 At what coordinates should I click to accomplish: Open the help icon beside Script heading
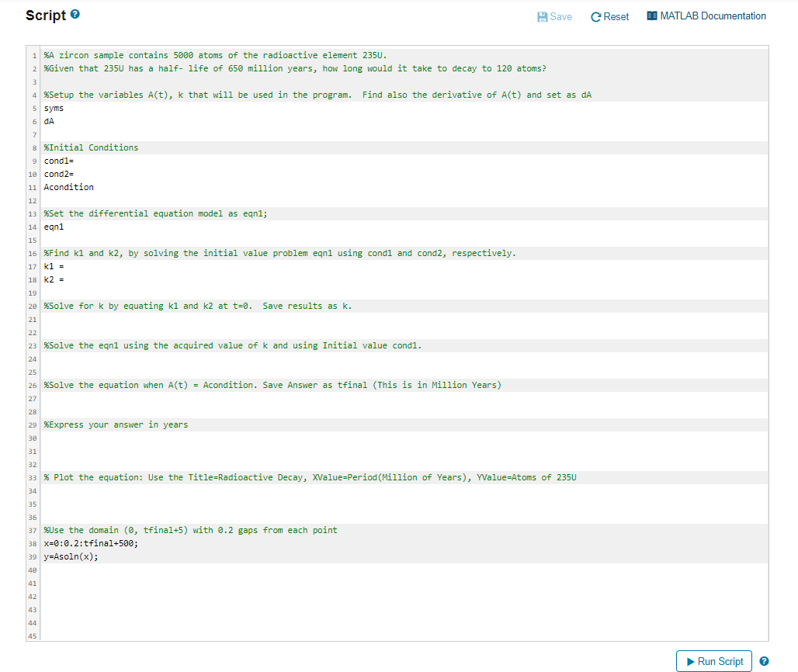click(x=75, y=14)
